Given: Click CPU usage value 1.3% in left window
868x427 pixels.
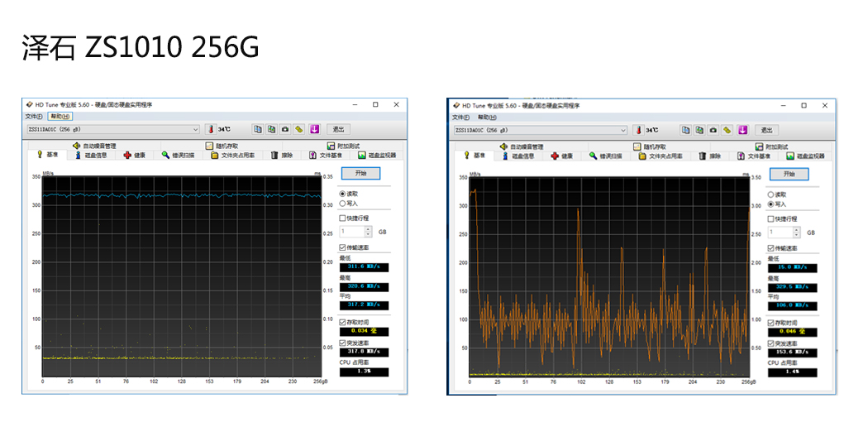Looking at the screenshot, I should tap(364, 372).
